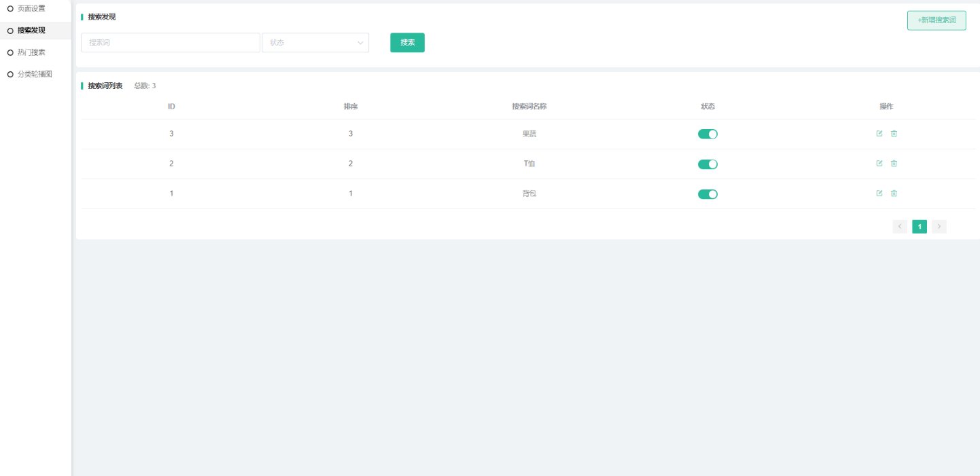This screenshot has width=980, height=476.
Task: Click +新增搜索词 button
Action: [x=937, y=20]
